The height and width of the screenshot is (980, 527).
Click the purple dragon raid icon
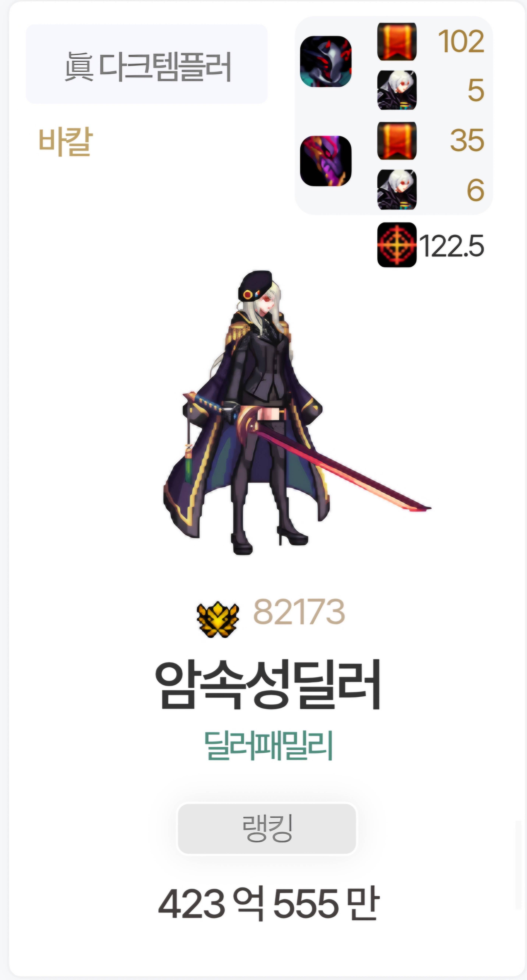(326, 161)
